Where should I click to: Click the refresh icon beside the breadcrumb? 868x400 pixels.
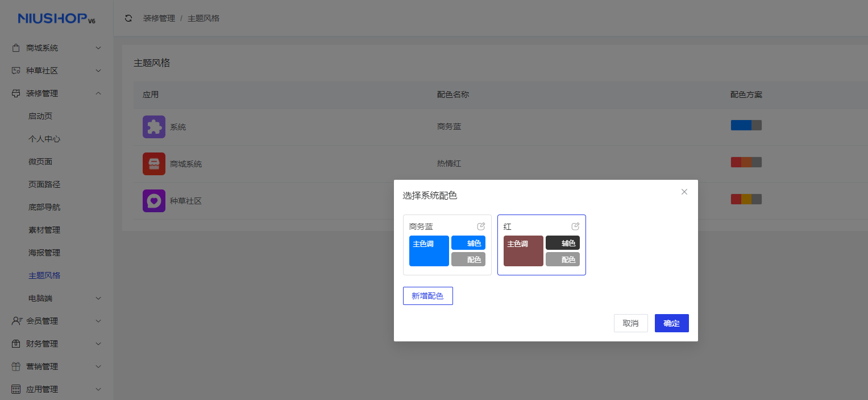(x=128, y=18)
